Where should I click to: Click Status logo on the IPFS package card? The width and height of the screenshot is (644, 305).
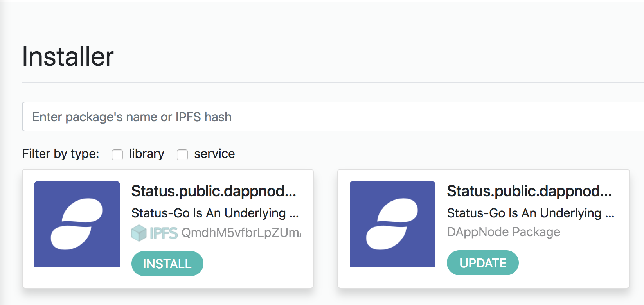click(x=77, y=224)
